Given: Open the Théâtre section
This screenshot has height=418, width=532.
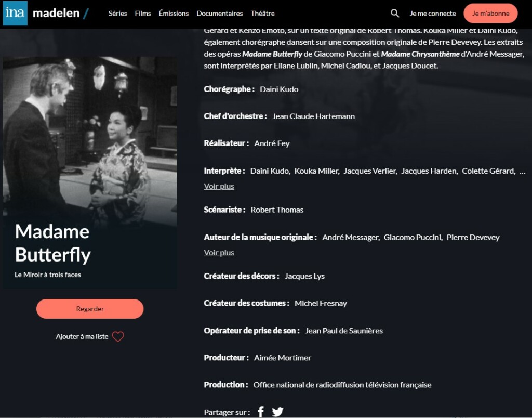Looking at the screenshot, I should 262,13.
